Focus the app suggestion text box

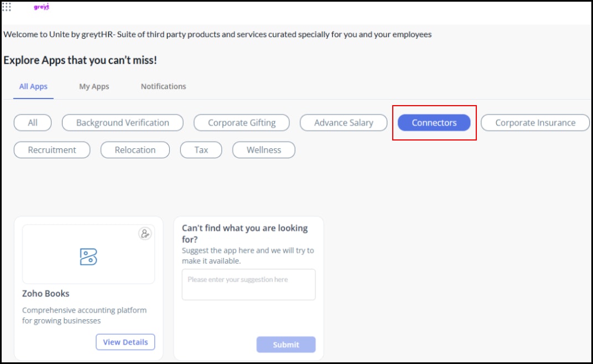pyautogui.click(x=248, y=284)
